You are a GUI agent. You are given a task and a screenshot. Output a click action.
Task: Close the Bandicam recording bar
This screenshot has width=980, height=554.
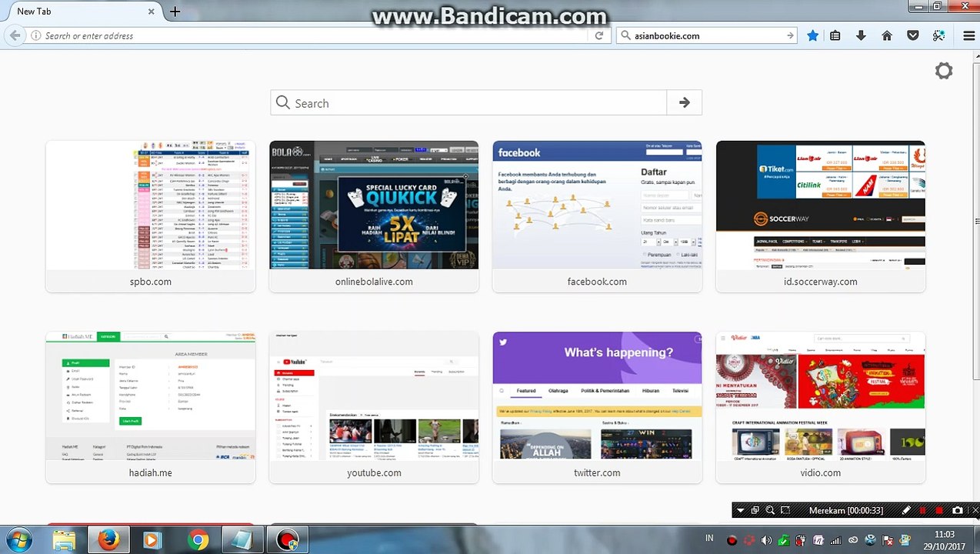click(975, 510)
